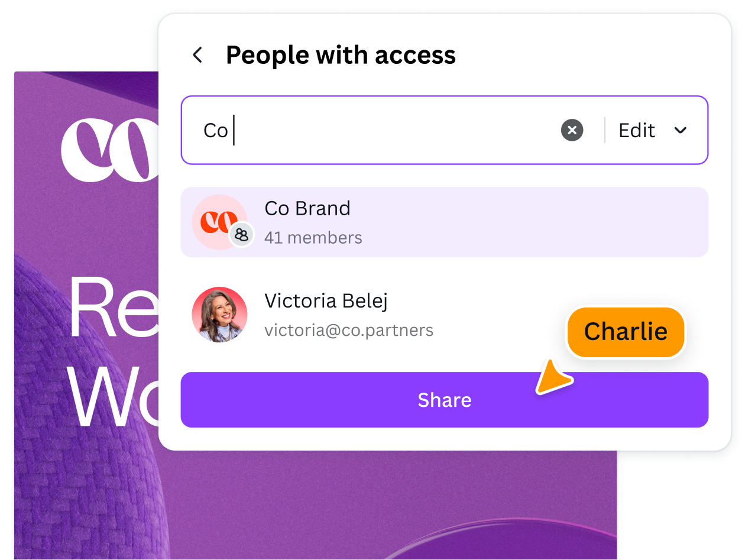Screen dimensions: 745x560
Task: Click the Co Brand orange logo avatar
Action: [219, 222]
